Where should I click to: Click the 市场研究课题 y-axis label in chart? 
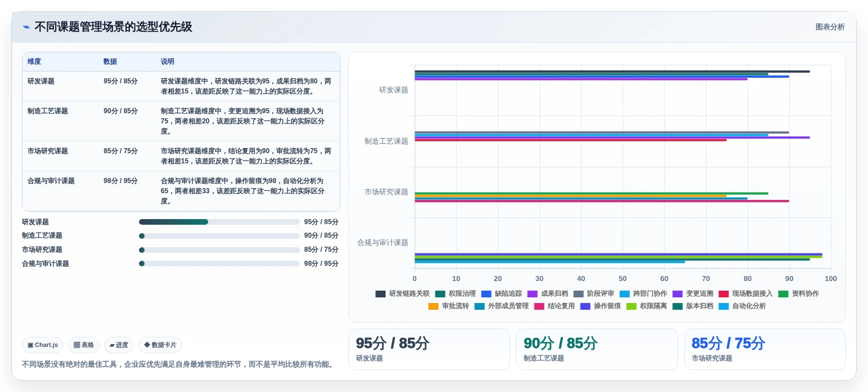386,192
